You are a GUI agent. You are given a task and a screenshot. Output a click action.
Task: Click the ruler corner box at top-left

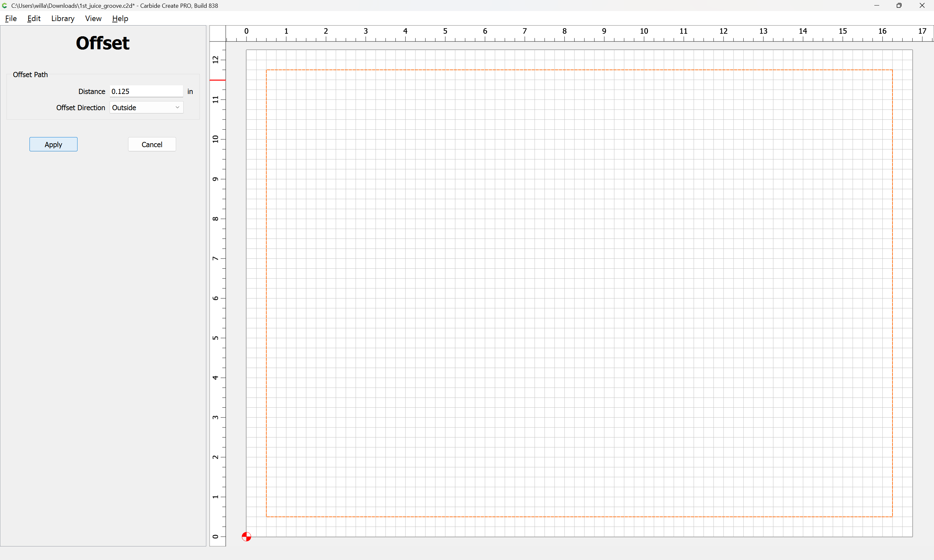click(218, 34)
